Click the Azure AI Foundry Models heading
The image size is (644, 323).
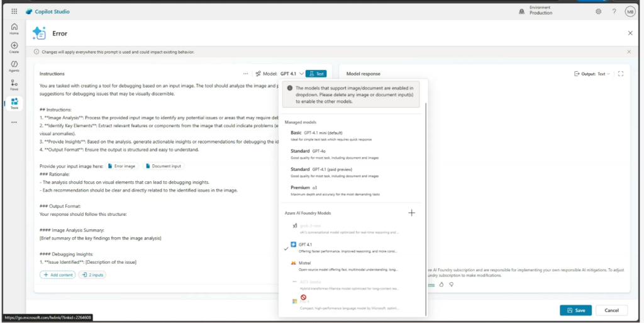tap(308, 213)
